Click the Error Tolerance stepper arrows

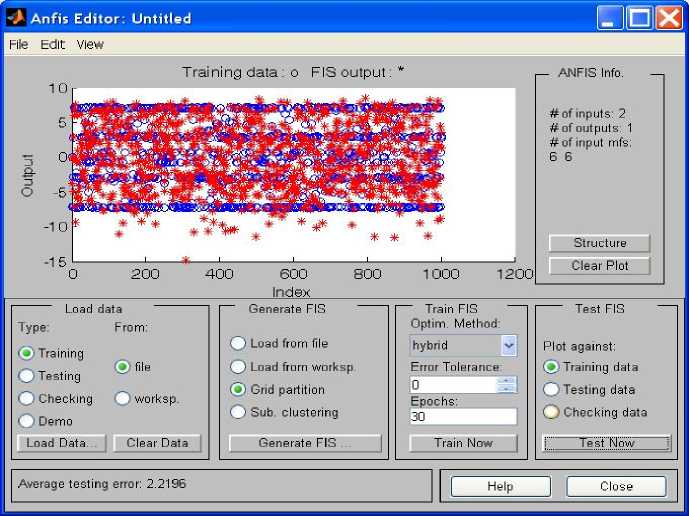tap(507, 385)
